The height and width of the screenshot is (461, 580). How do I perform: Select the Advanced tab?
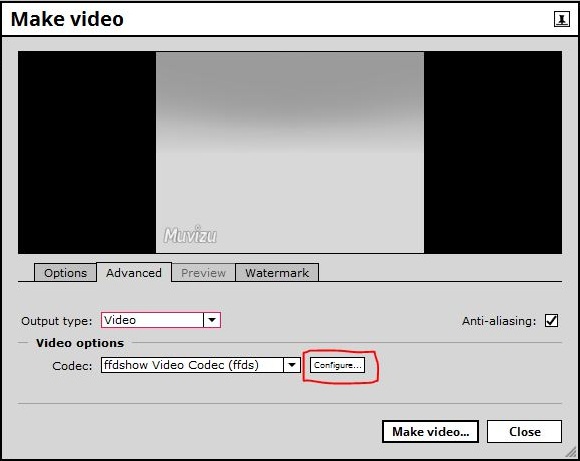[x=134, y=273]
